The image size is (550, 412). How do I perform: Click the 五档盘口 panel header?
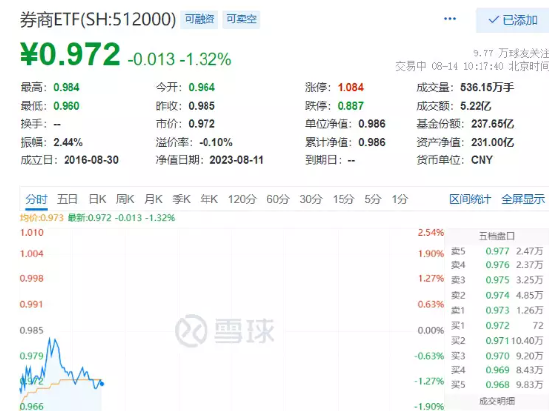click(497, 236)
